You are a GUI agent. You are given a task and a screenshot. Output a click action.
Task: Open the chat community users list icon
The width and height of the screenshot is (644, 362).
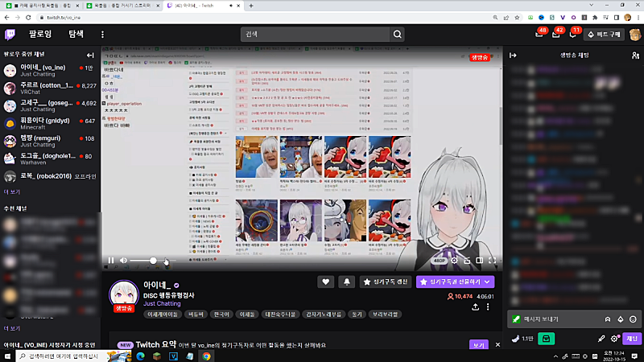tap(635, 55)
